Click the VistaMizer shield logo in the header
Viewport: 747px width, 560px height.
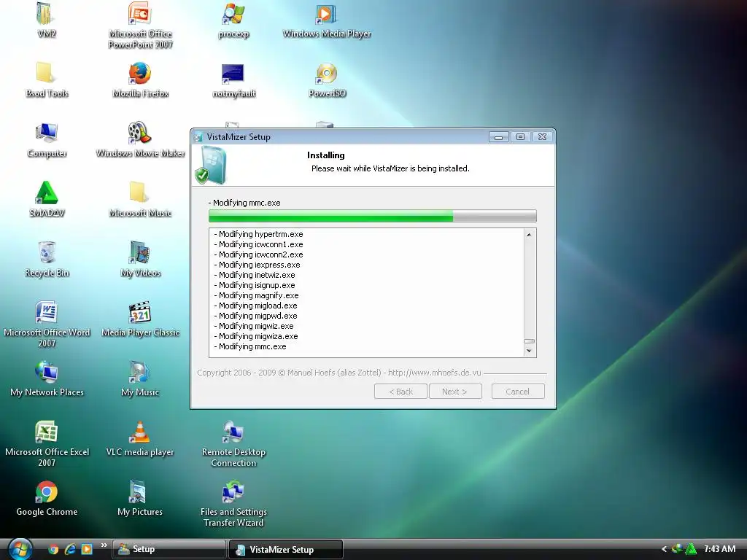pos(211,166)
